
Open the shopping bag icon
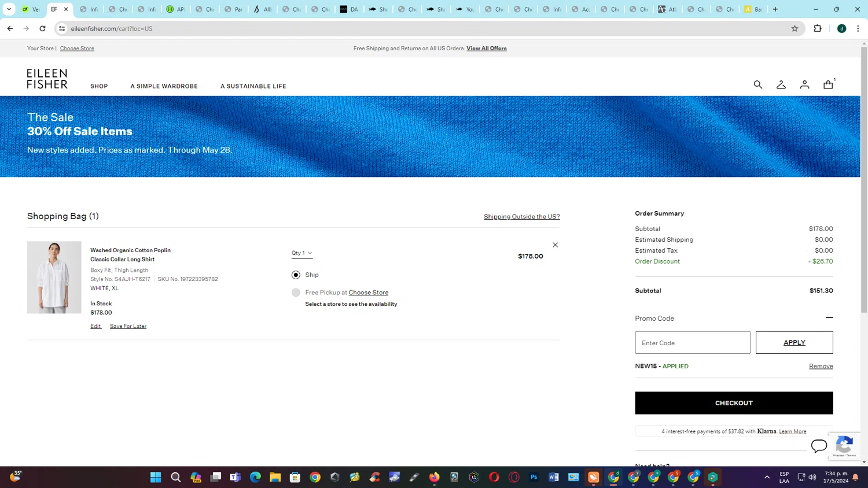click(x=828, y=84)
